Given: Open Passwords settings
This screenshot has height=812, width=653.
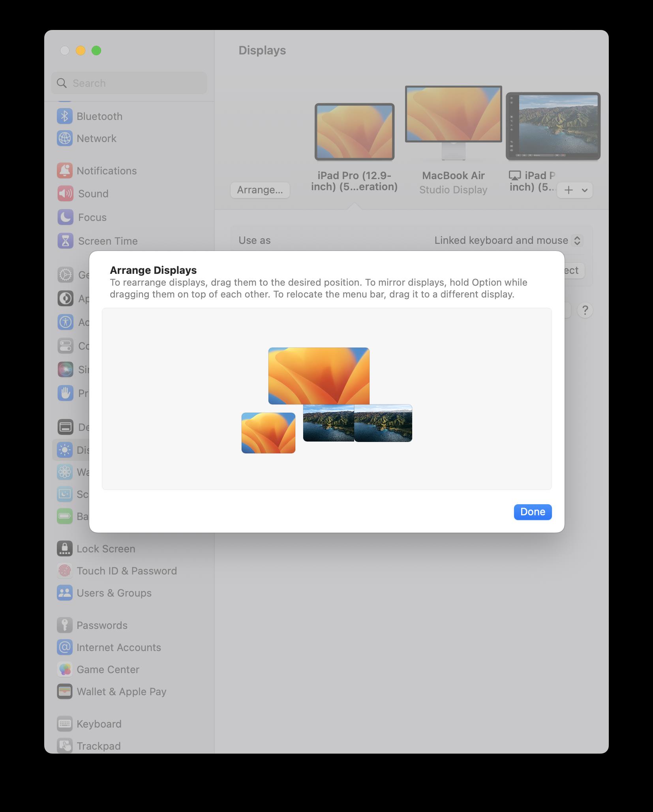Looking at the screenshot, I should 101,625.
